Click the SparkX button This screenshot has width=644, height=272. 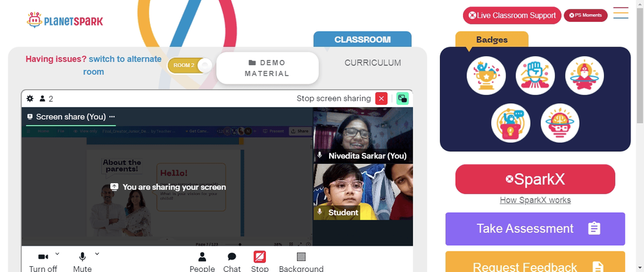pyautogui.click(x=535, y=179)
